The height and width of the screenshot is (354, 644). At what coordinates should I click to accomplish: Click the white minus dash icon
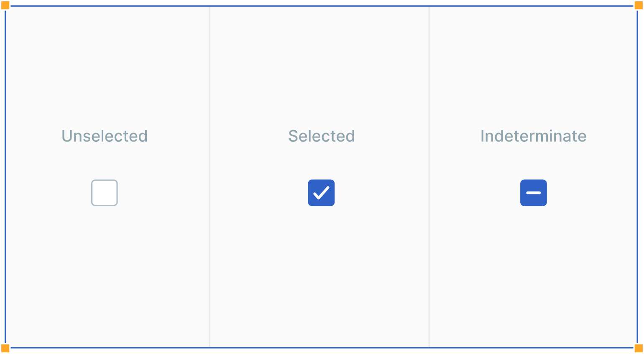(533, 193)
